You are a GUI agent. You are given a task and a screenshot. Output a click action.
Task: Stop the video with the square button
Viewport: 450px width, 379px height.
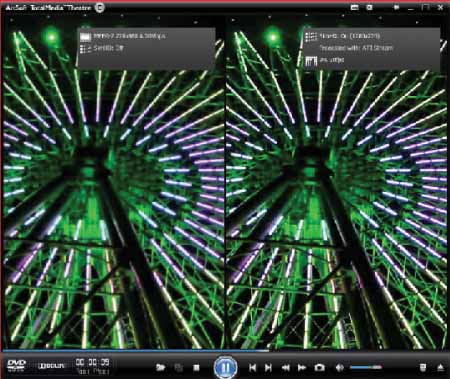196,368
